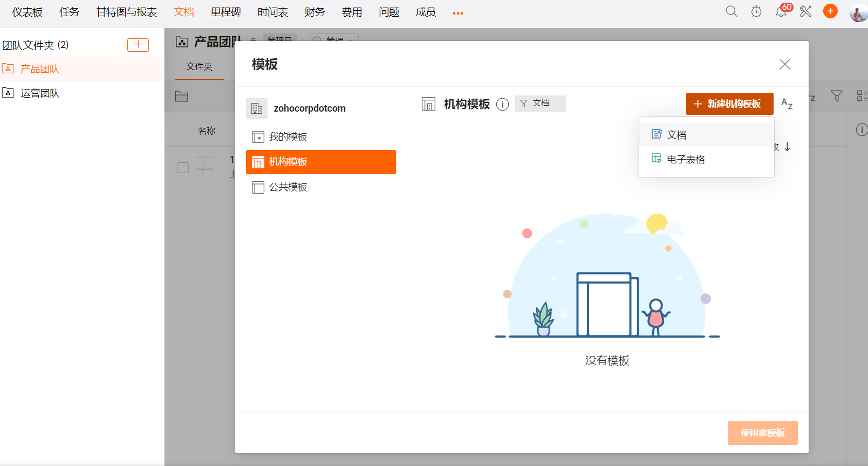The height and width of the screenshot is (466, 868).
Task: Tick the checkbox beside the file row
Action: point(183,168)
